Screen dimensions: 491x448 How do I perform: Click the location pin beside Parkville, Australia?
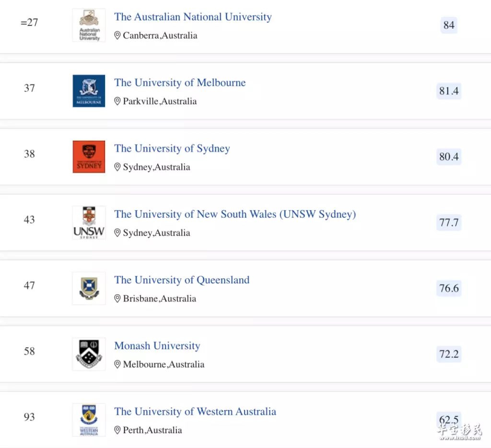(117, 101)
